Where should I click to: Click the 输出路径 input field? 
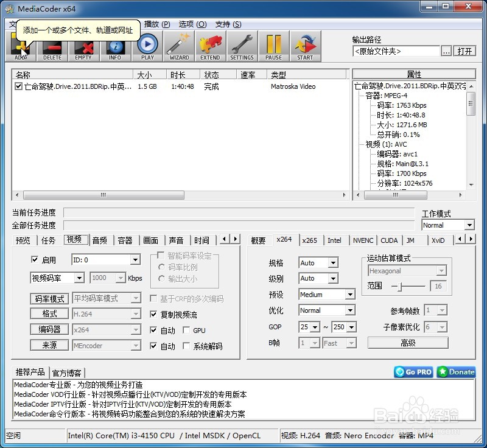(396, 51)
